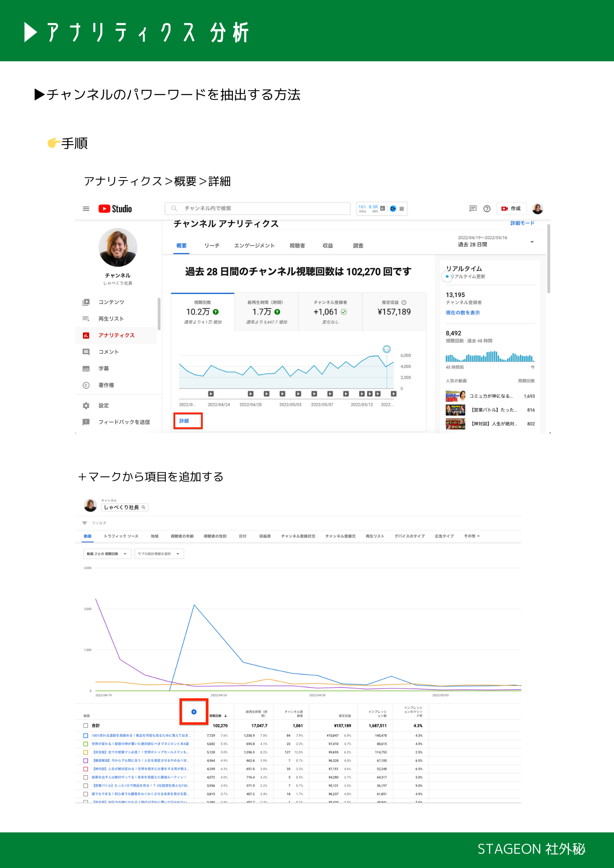Click the YouTube Studio logo
The height and width of the screenshot is (868, 614).
coord(115,209)
